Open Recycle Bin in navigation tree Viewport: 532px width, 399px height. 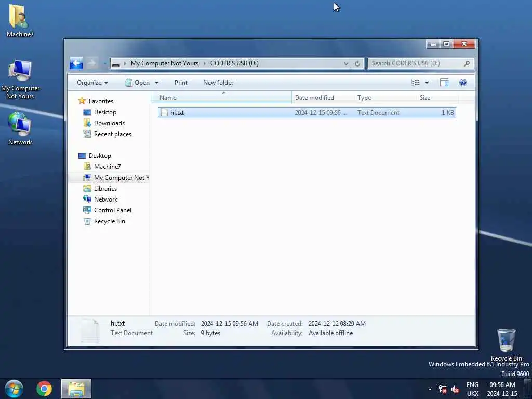109,221
